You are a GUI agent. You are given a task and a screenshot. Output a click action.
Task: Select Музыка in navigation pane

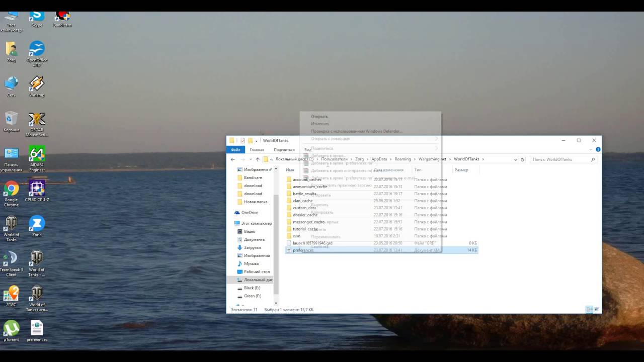251,263
